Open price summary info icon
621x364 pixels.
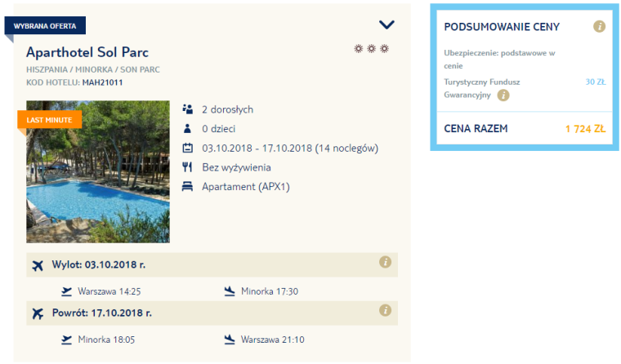[599, 26]
